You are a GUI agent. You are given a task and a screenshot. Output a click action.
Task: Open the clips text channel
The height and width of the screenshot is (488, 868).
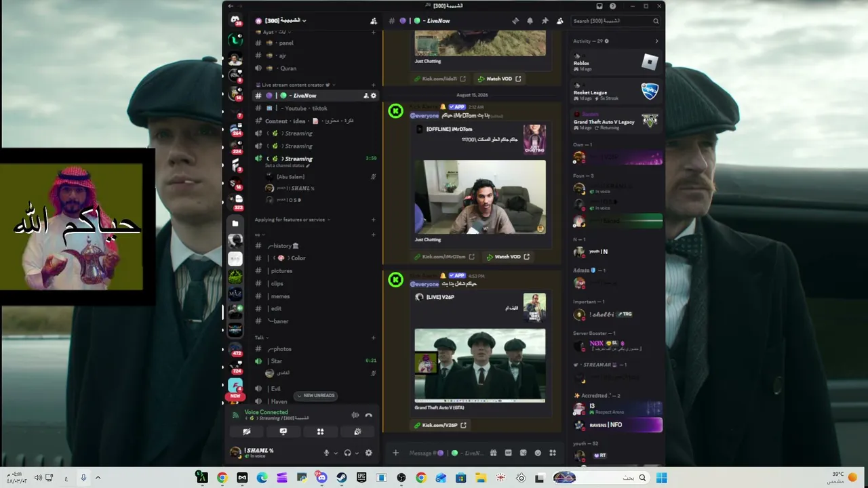point(315,283)
